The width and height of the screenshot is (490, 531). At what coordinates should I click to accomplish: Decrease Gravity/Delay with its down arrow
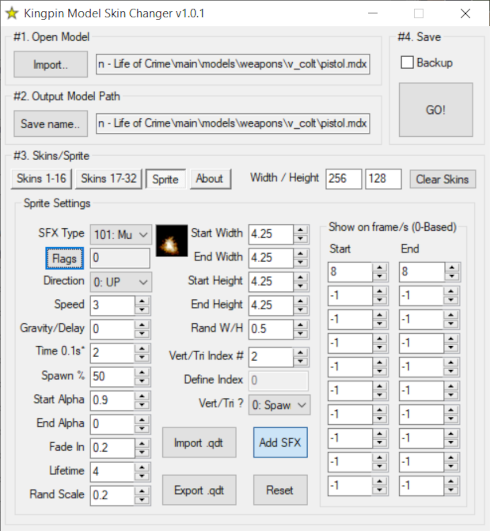[x=142, y=334]
